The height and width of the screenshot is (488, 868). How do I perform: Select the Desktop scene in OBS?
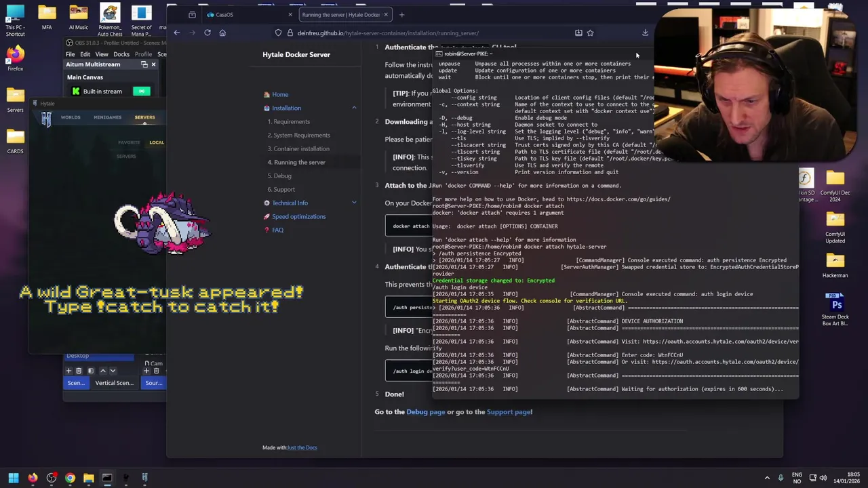tap(99, 356)
